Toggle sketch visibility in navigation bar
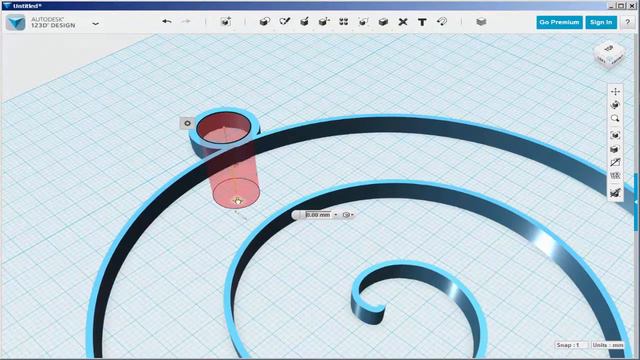Screen dimensions: 640x360 tap(616, 162)
